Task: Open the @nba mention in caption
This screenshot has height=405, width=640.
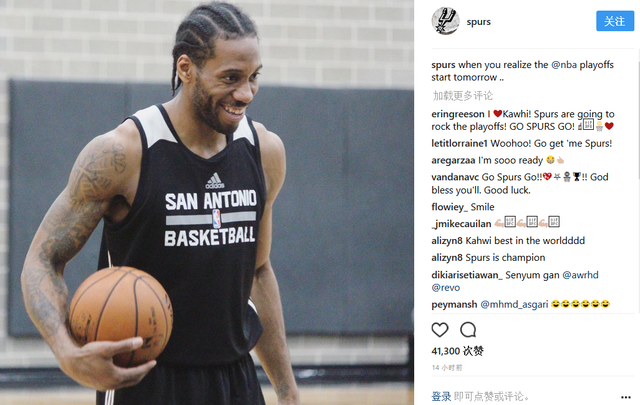Action: [x=564, y=65]
